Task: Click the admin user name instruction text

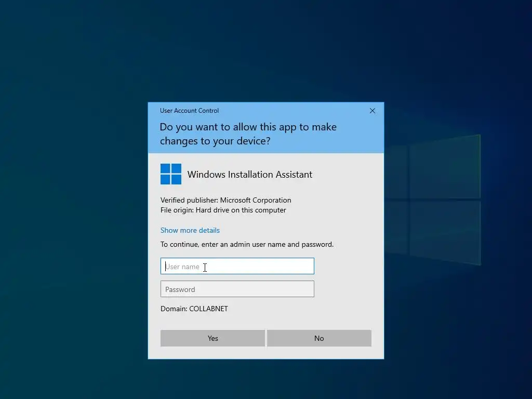Action: pyautogui.click(x=247, y=244)
